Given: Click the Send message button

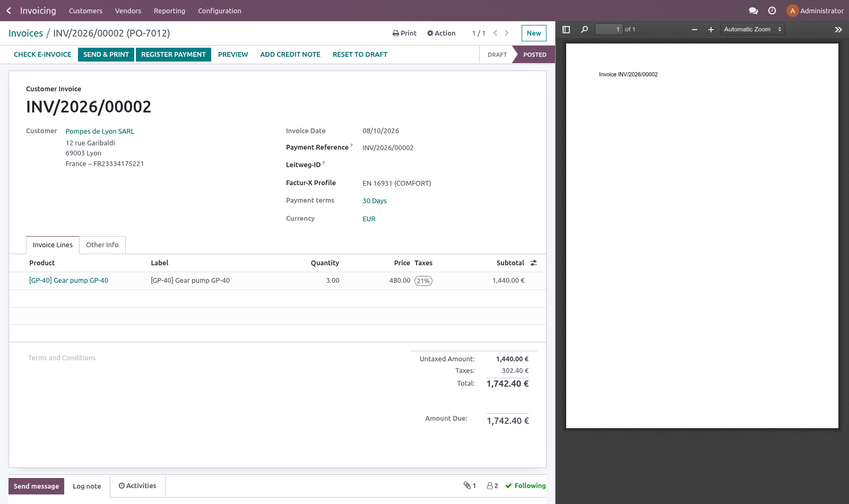Looking at the screenshot, I should click(x=36, y=486).
